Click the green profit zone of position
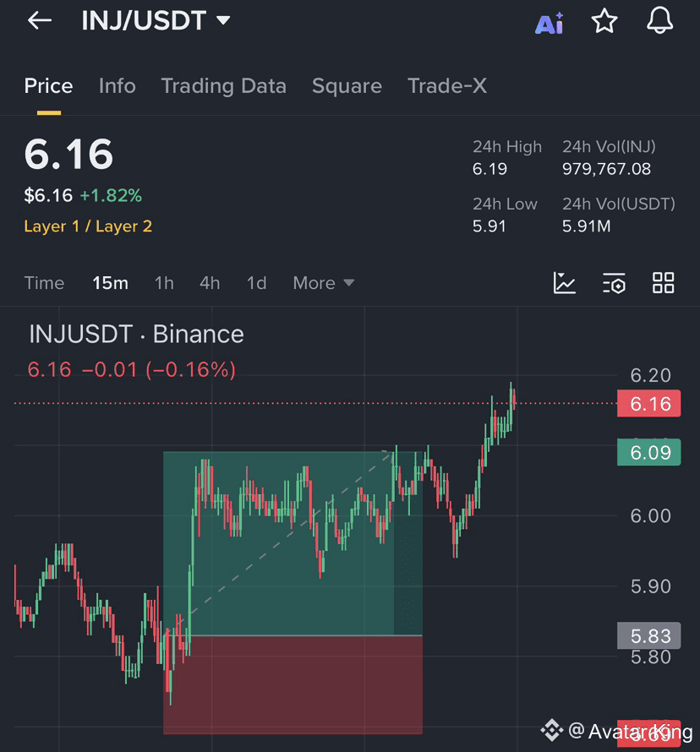The height and width of the screenshot is (752, 700). [293, 543]
